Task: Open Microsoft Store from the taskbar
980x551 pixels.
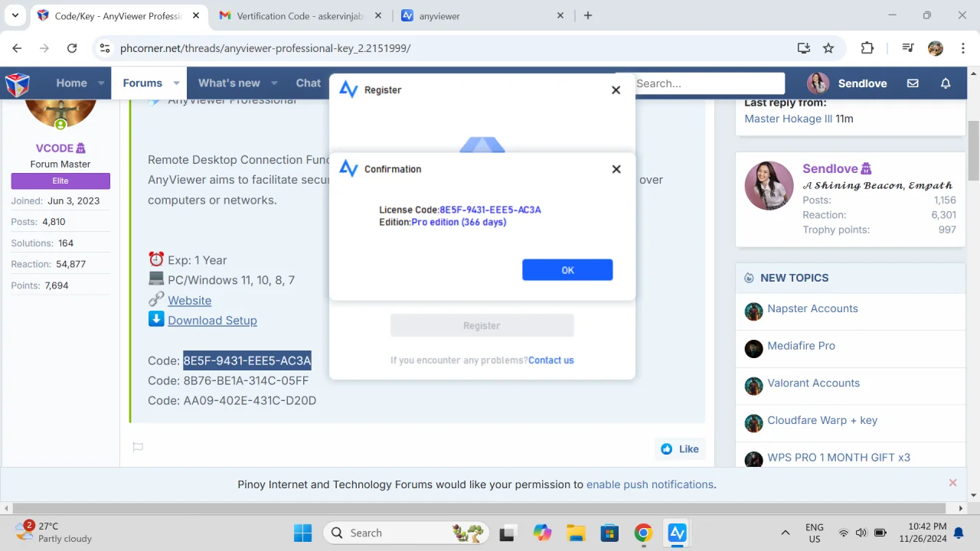Action: (609, 533)
